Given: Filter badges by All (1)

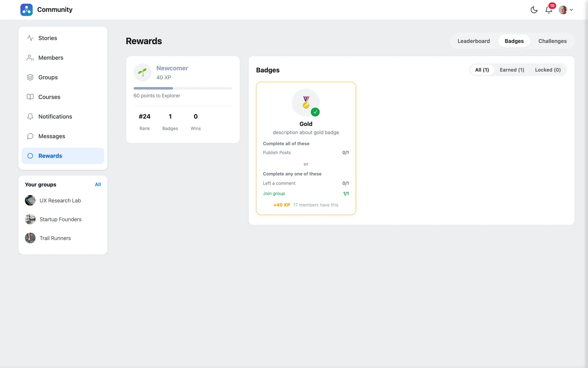Looking at the screenshot, I should [x=482, y=70].
